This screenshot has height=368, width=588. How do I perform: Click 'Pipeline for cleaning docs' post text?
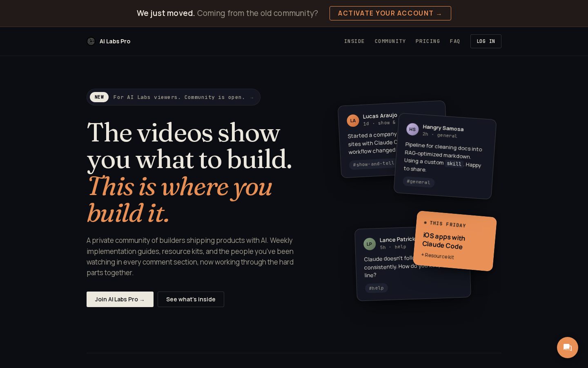click(443, 157)
